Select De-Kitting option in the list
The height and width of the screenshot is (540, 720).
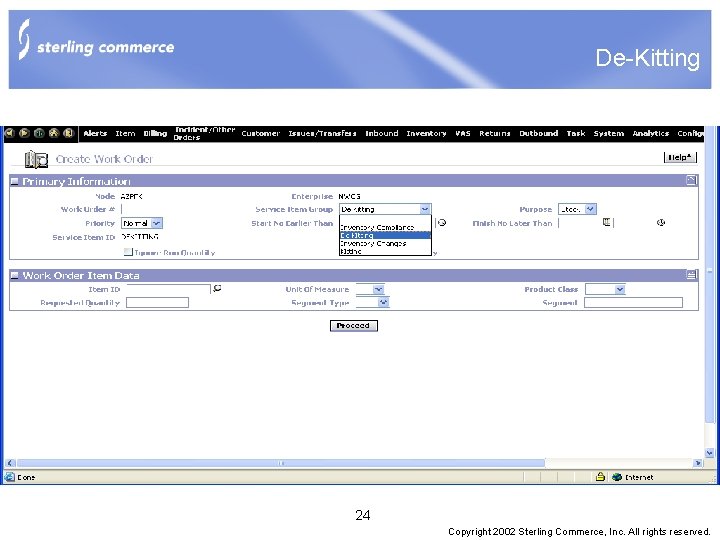[385, 235]
